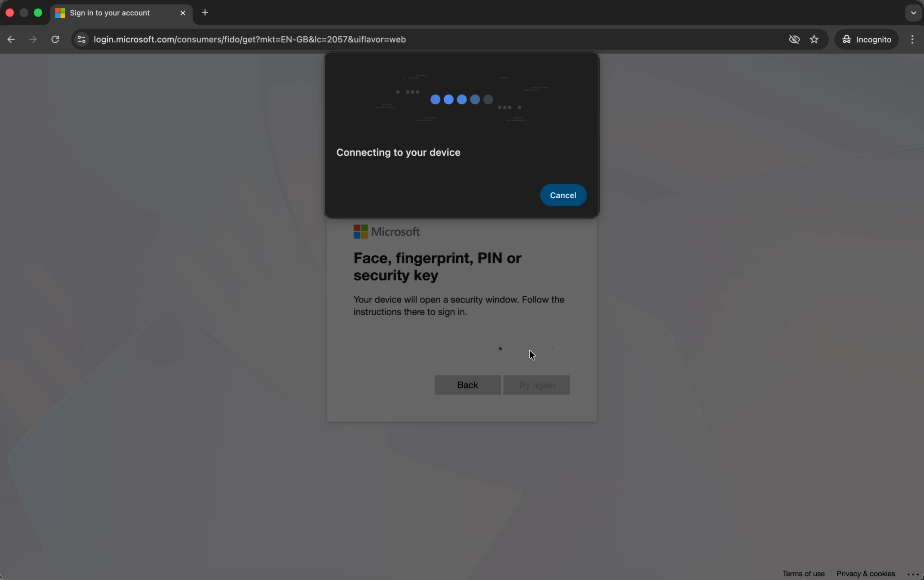Image resolution: width=924 pixels, height=580 pixels.
Task: Click the Back button
Action: pos(467,384)
